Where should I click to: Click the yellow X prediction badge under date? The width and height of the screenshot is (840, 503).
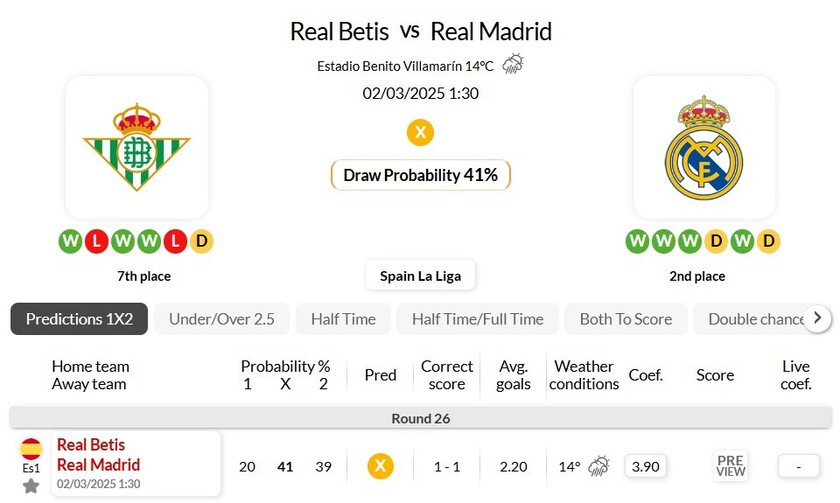pyautogui.click(x=420, y=132)
